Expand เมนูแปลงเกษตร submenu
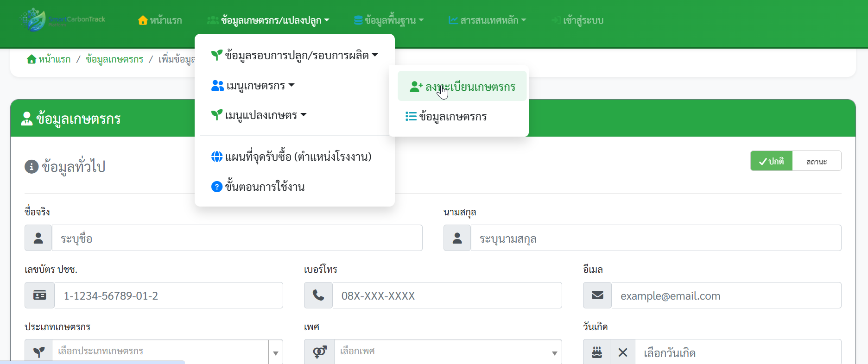 click(259, 115)
